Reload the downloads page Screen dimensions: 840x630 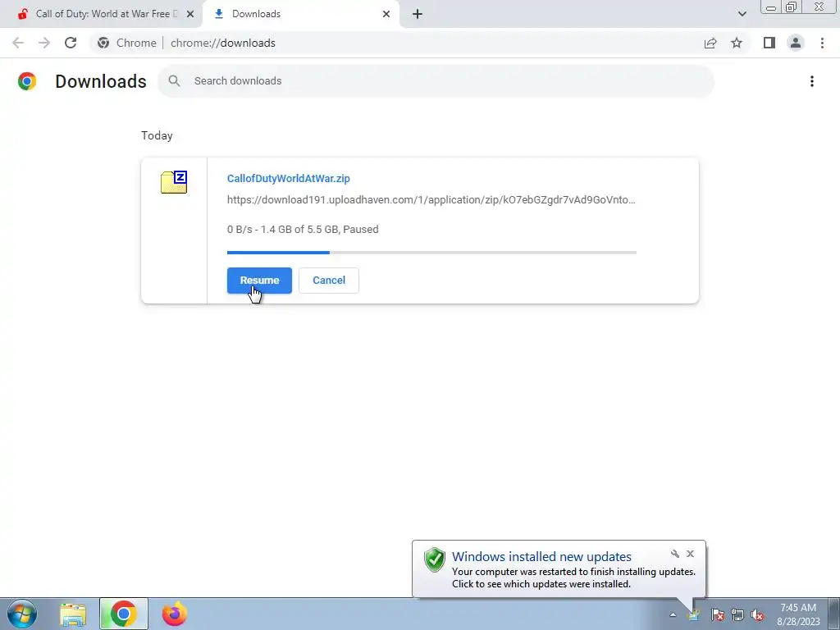tap(71, 43)
